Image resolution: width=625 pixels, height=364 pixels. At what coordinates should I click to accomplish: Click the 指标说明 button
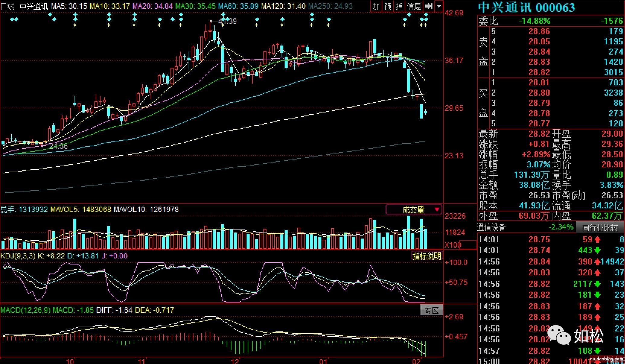point(427,256)
